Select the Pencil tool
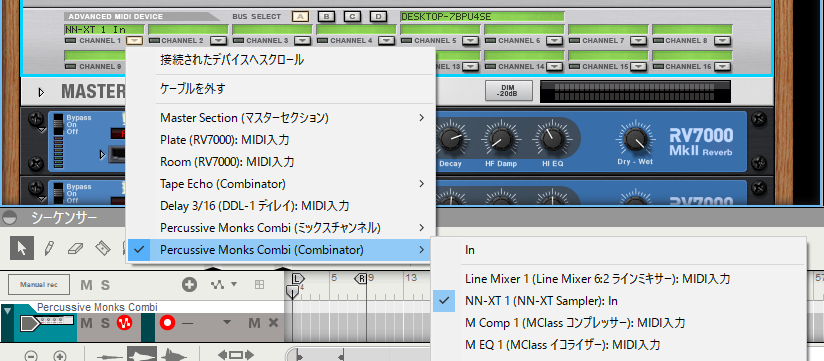Image resolution: width=824 pixels, height=361 pixels. coord(49,248)
